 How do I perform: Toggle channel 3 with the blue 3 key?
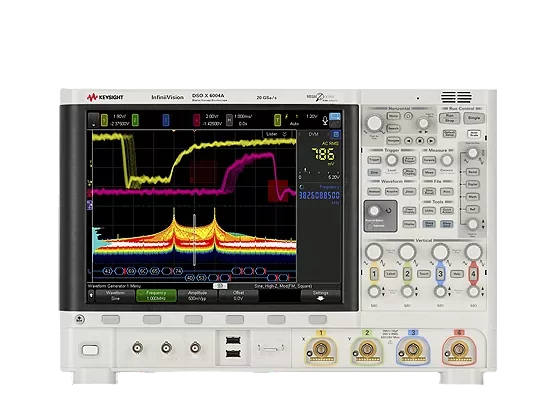pos(440,274)
